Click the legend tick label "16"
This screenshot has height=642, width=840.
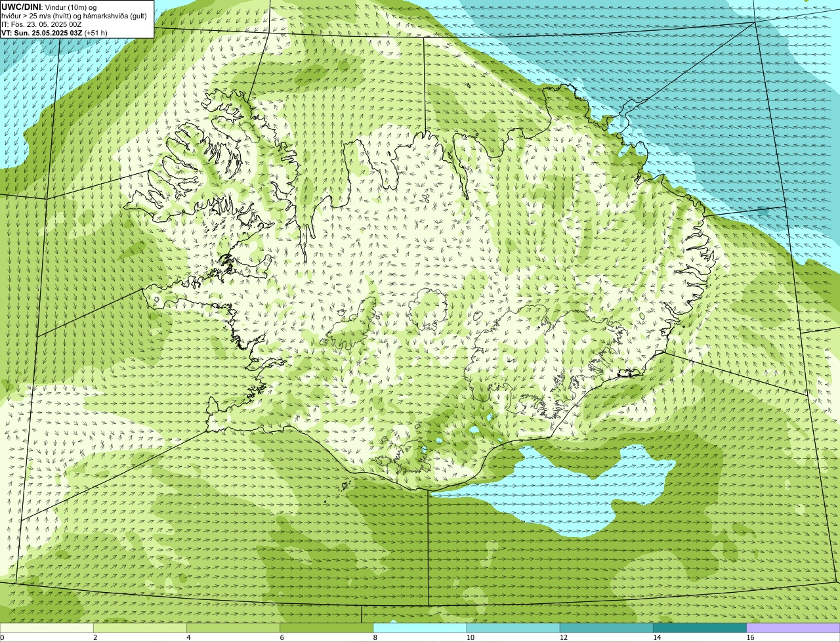click(749, 637)
